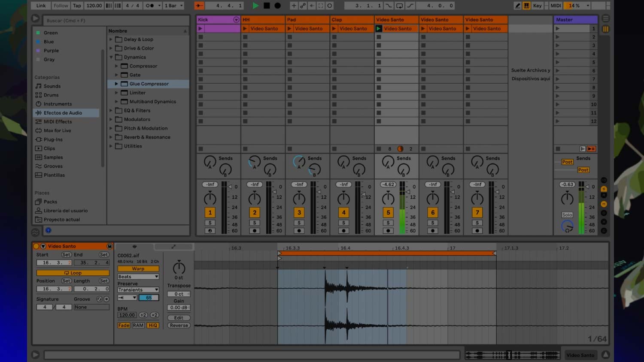Expand EQ & Filters folder

[111, 111]
